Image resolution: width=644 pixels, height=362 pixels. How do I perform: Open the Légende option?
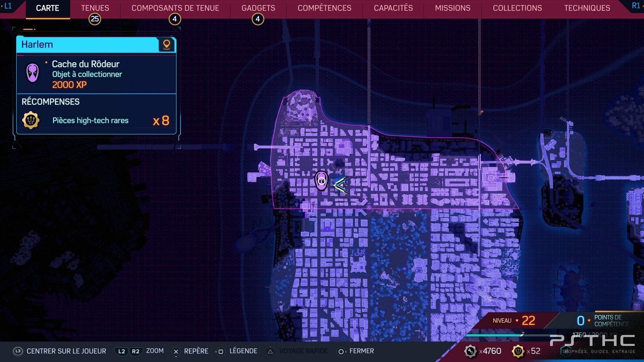pos(243,351)
